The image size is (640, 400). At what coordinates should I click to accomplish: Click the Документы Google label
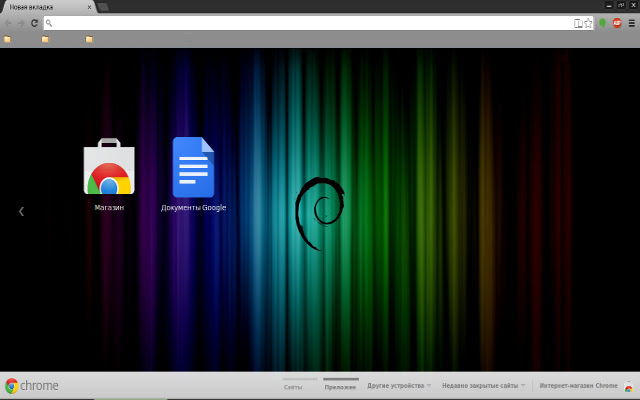click(x=193, y=207)
